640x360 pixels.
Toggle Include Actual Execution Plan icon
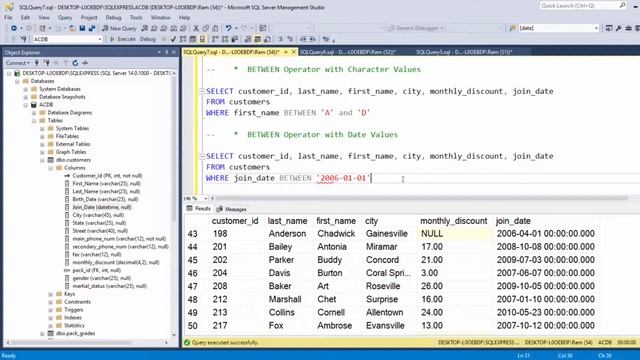pyautogui.click(x=215, y=39)
